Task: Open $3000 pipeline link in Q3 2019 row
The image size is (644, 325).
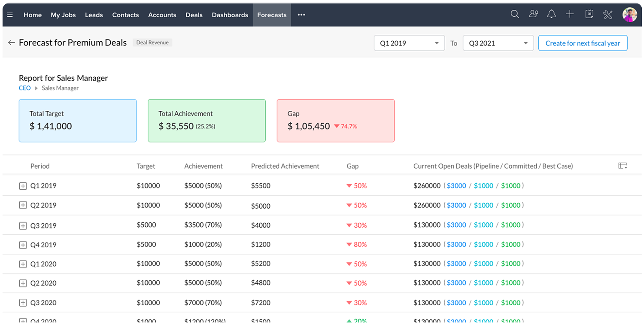Action: coord(456,225)
